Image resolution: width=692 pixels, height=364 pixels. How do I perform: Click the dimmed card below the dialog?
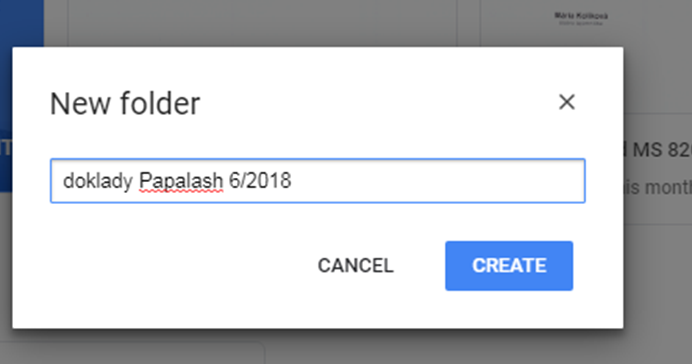132,352
